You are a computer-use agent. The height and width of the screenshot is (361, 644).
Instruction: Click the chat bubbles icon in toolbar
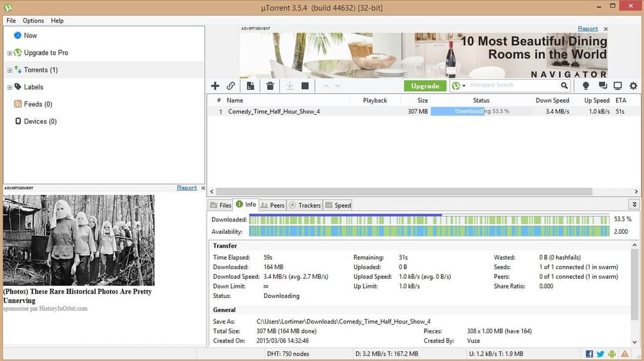[x=602, y=86]
